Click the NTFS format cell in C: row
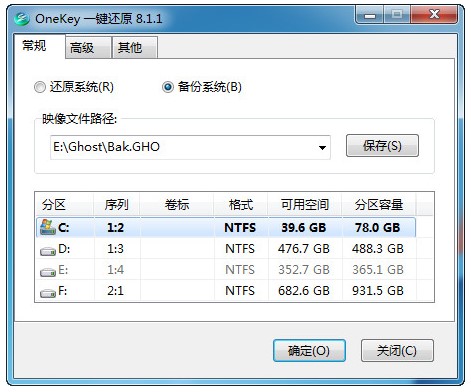The height and width of the screenshot is (392, 471). (x=240, y=228)
